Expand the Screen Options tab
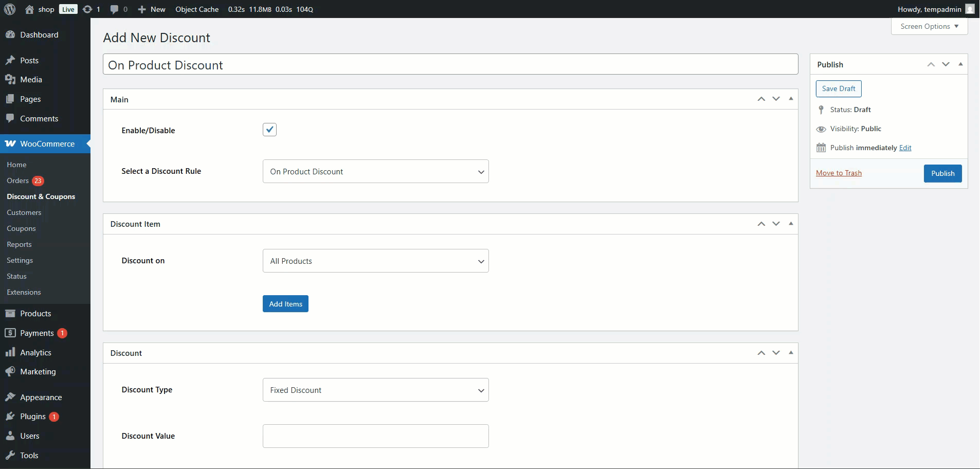The image size is (980, 469). 929,26
